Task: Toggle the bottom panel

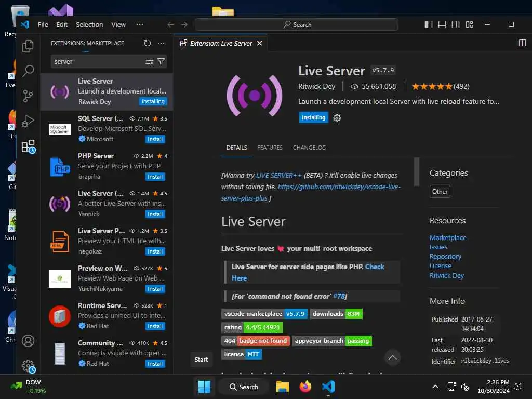Action: (442, 24)
